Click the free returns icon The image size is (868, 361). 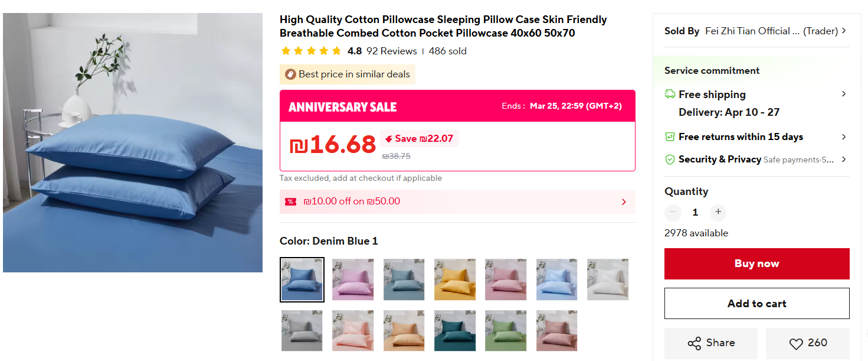(x=670, y=137)
